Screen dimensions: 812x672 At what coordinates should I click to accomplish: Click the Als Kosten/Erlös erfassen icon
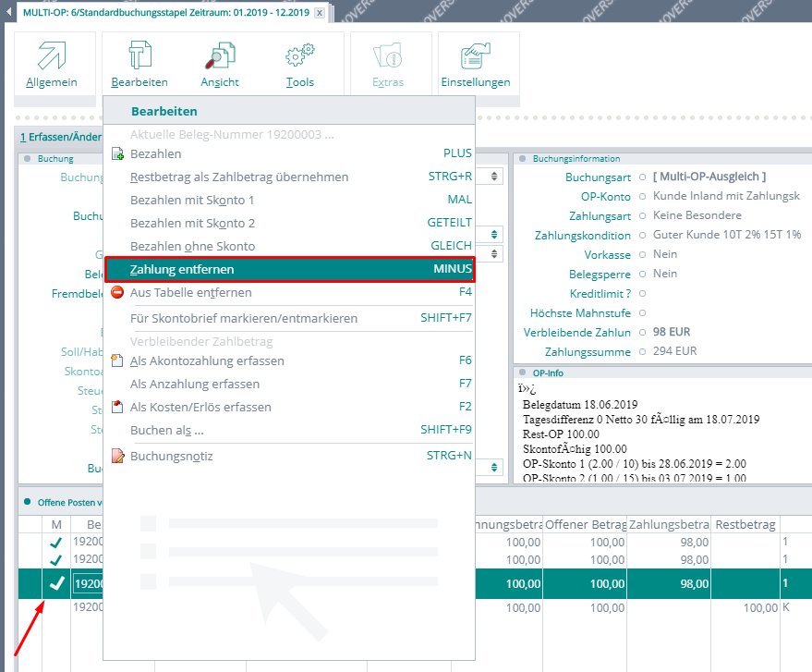pyautogui.click(x=117, y=408)
